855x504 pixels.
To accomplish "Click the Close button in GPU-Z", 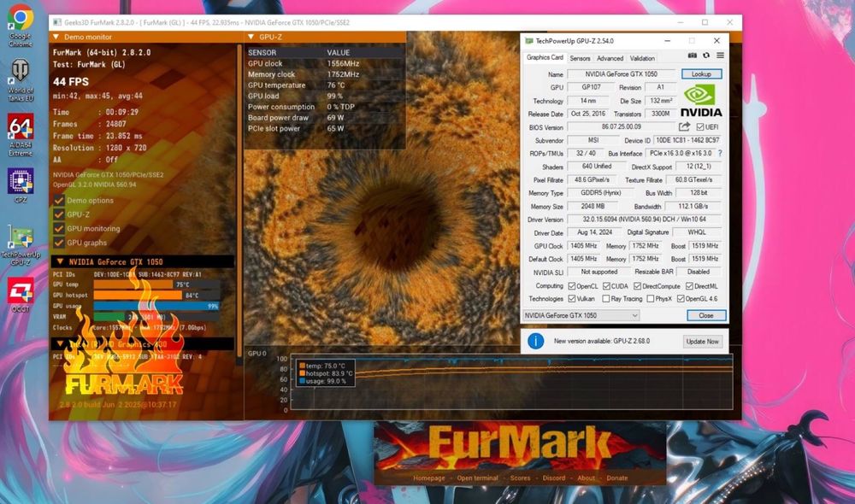I will point(706,315).
